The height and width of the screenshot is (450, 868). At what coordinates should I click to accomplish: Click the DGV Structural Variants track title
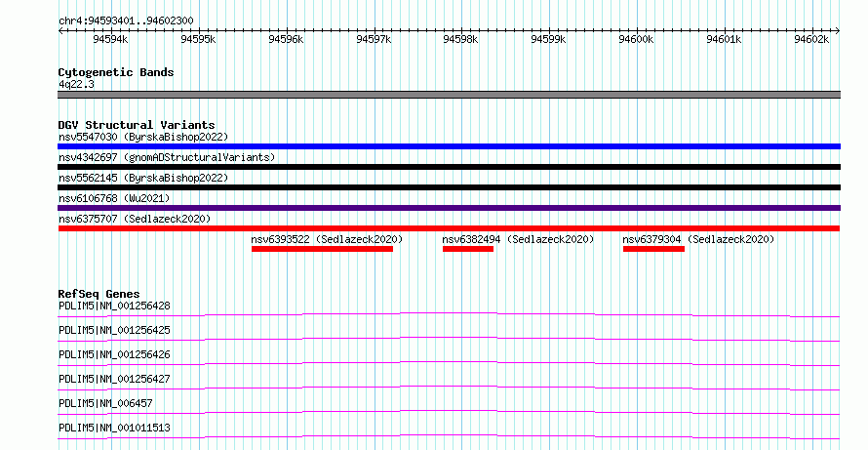coord(137,125)
